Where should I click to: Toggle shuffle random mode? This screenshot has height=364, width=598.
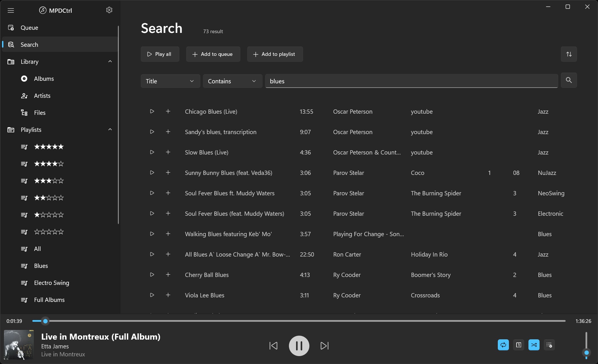click(534, 345)
